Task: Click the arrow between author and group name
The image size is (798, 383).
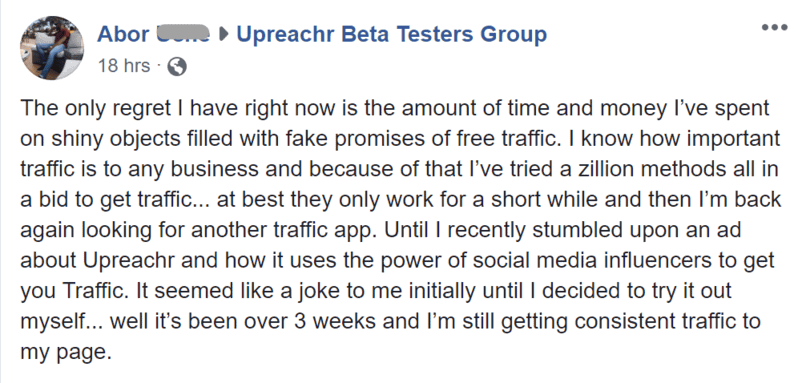Action: pos(222,35)
